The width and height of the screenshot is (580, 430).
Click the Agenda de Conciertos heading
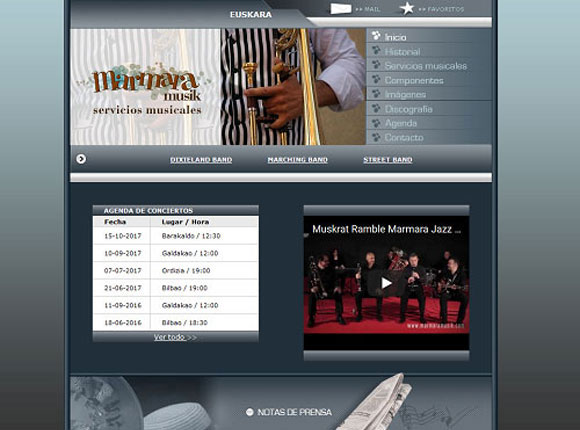[148, 211]
